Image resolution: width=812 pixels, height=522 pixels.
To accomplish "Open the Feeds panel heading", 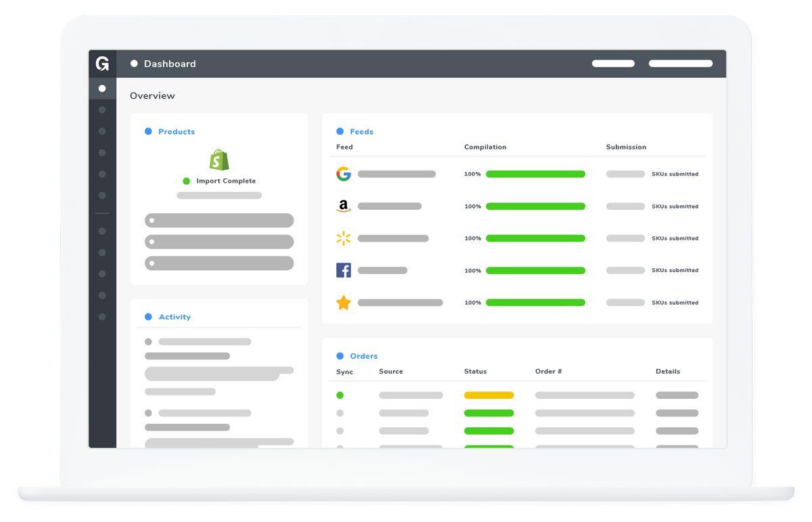I will point(361,131).
